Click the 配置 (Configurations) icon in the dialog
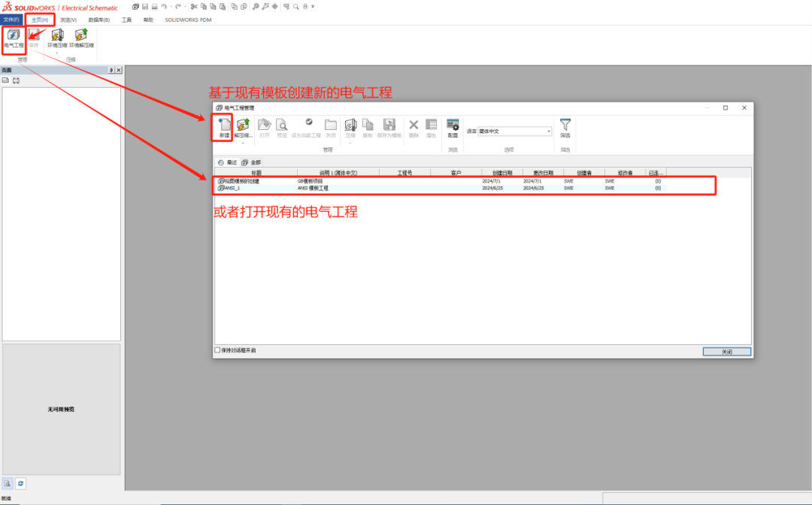812x505 pixels. pos(452,128)
